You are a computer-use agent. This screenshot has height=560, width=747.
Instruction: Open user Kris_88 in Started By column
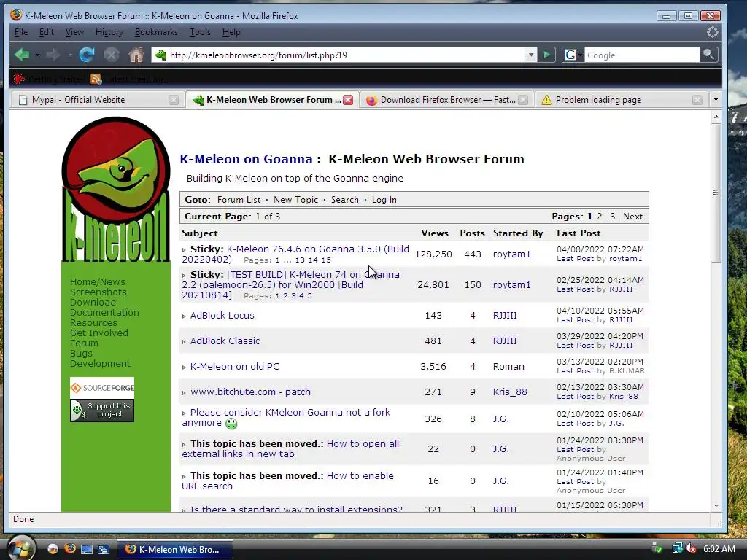(x=510, y=392)
